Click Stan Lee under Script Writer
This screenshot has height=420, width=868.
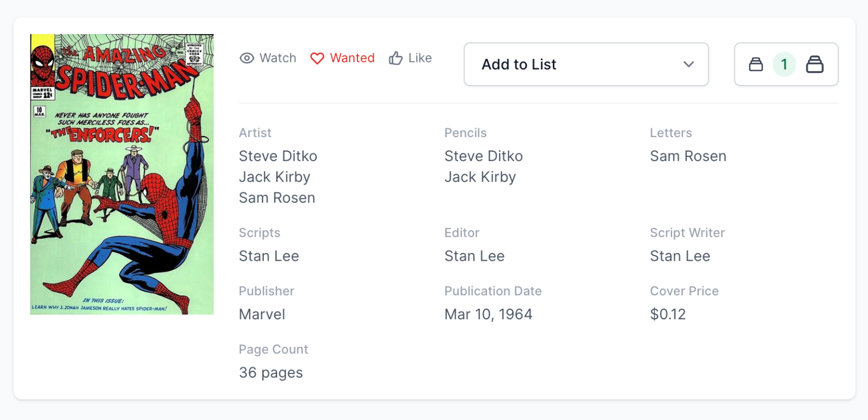point(680,256)
